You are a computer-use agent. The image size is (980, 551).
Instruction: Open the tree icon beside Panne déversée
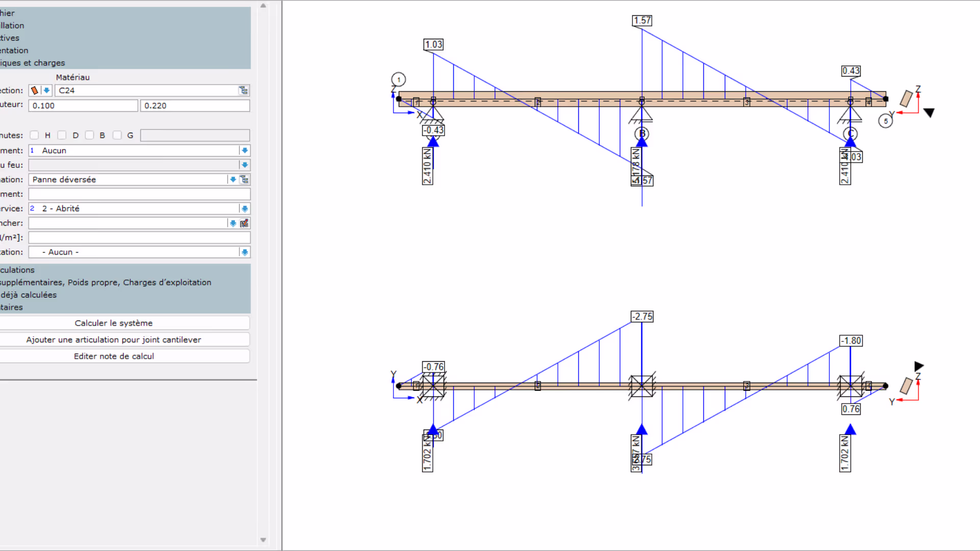pyautogui.click(x=244, y=180)
